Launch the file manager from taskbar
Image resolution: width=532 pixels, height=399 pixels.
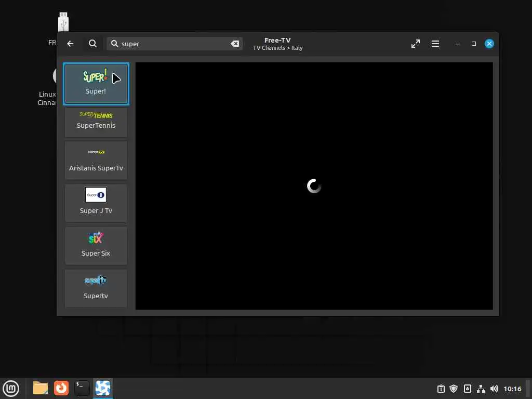coord(41,388)
